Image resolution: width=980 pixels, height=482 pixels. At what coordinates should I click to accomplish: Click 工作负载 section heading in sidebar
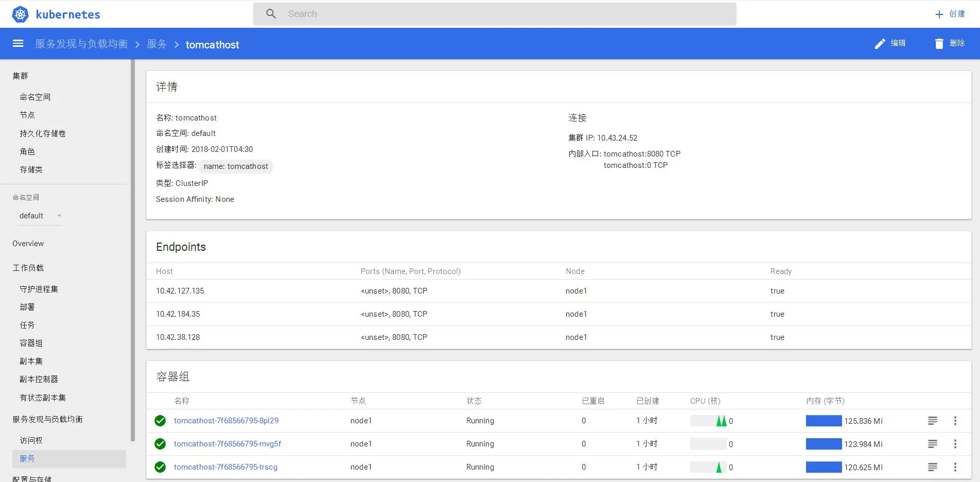pos(28,268)
